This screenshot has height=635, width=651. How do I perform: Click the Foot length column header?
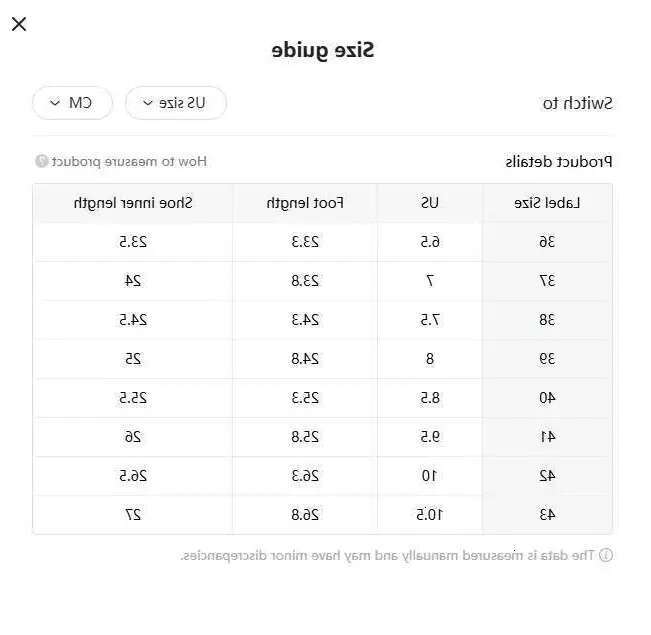305,203
